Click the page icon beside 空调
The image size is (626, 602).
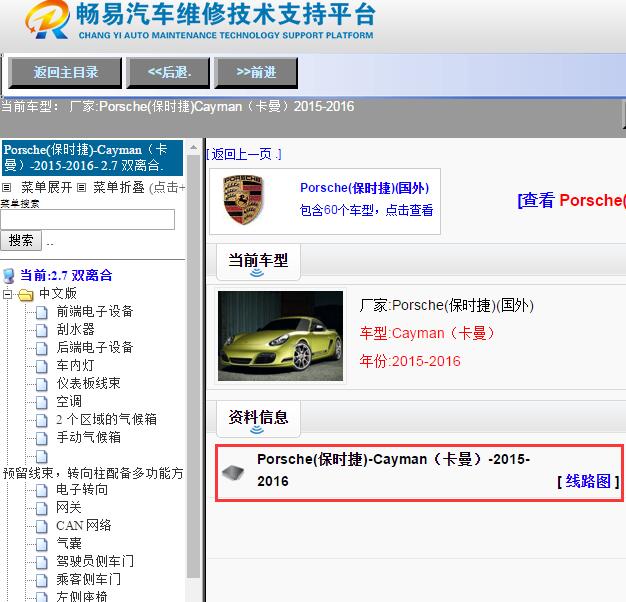click(x=42, y=402)
